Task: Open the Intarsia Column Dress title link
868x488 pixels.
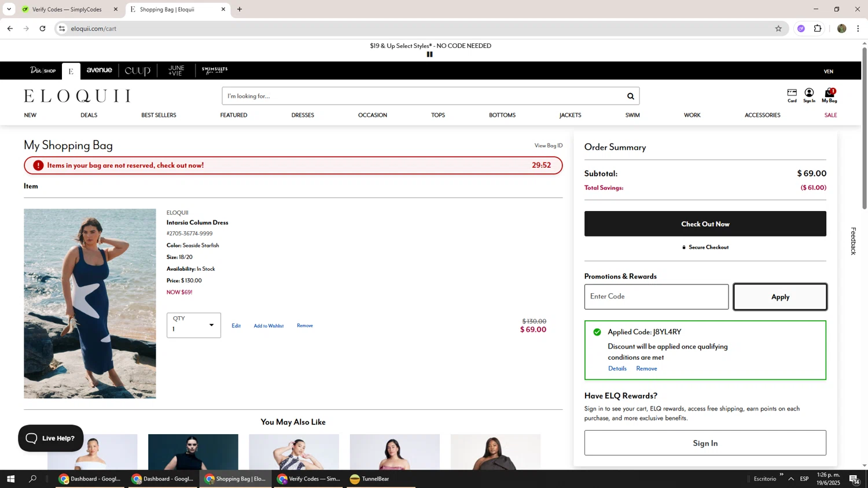Action: 197,223
